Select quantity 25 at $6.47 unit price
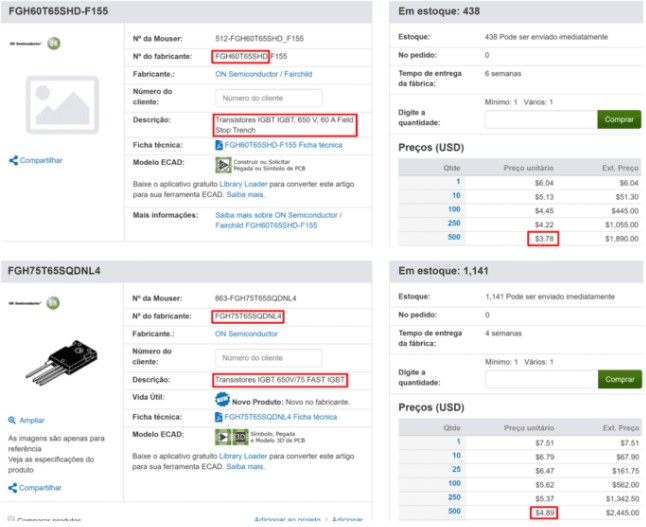The image size is (646, 527). point(456,469)
